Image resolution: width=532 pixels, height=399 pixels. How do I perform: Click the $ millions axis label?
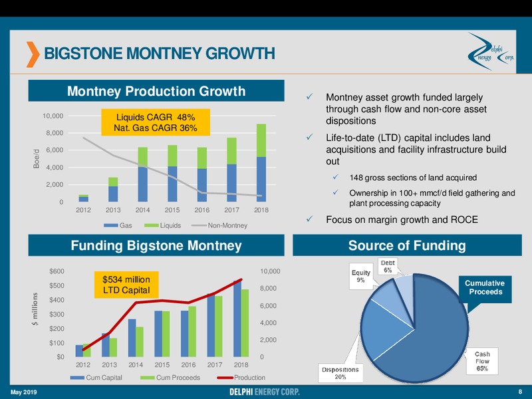point(35,309)
